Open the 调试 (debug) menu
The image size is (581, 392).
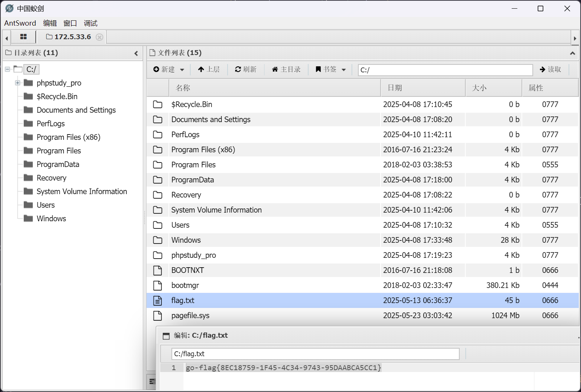click(90, 23)
